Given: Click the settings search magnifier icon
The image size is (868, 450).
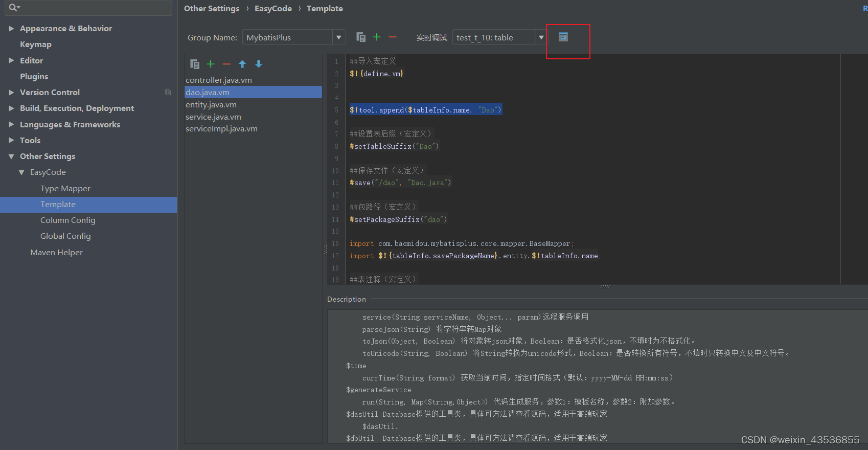Looking at the screenshot, I should [x=14, y=8].
